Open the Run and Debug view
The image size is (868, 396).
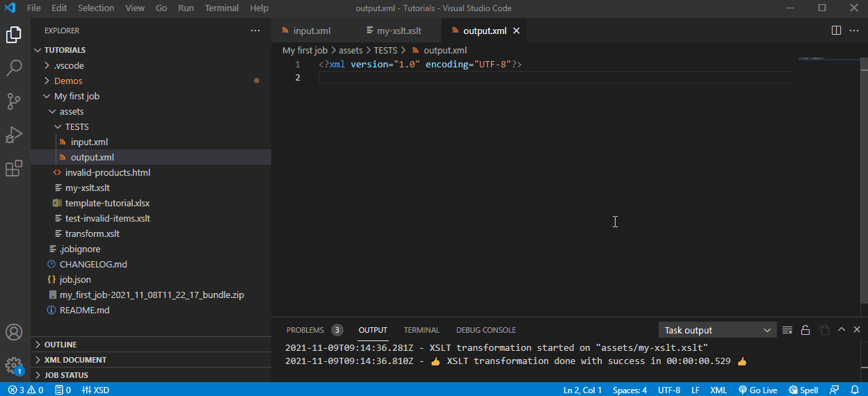[x=14, y=135]
